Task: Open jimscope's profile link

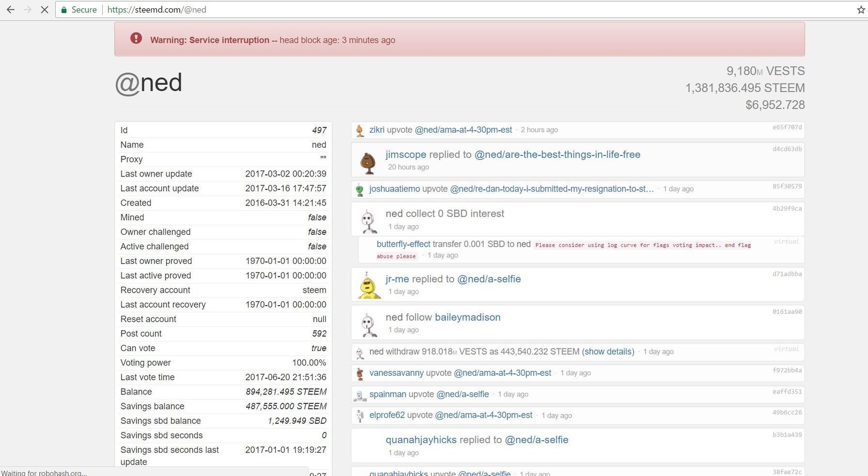Action: pos(406,154)
